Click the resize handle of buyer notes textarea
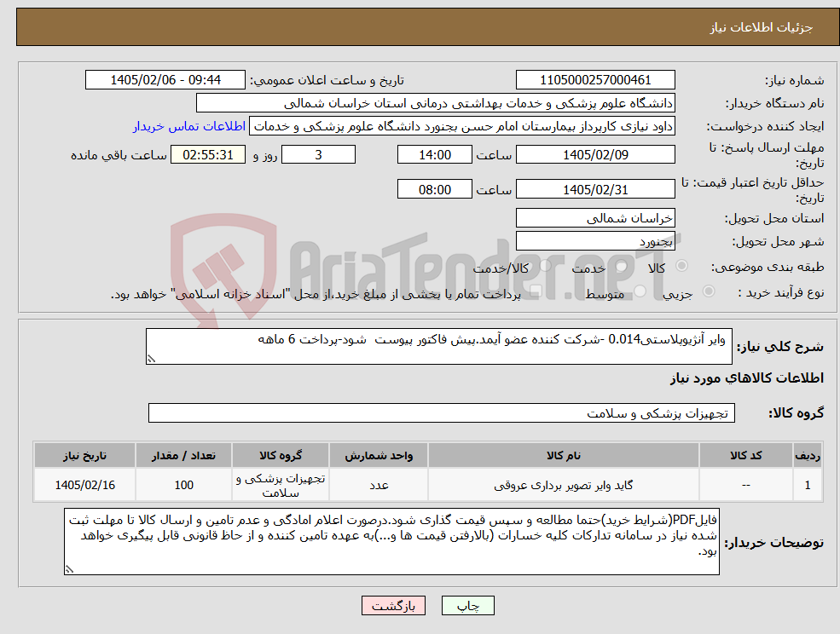 [x=69, y=570]
